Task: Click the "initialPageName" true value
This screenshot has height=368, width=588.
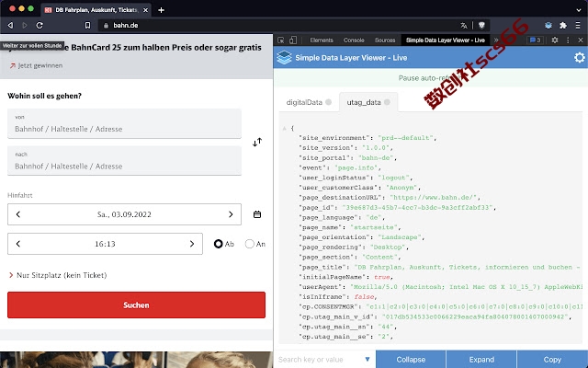Action: point(382,277)
